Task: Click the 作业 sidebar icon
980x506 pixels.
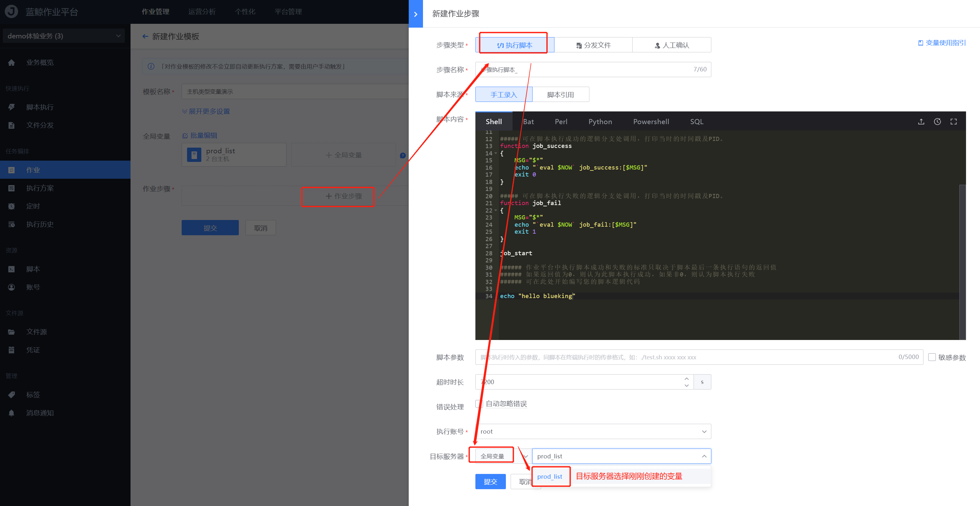Action: coord(11,170)
